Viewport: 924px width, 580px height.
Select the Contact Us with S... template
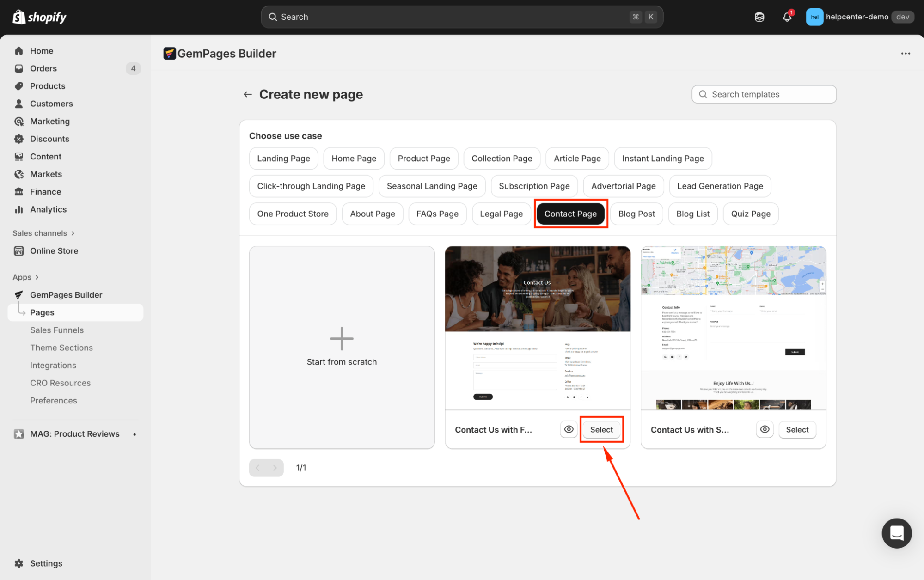pos(797,429)
